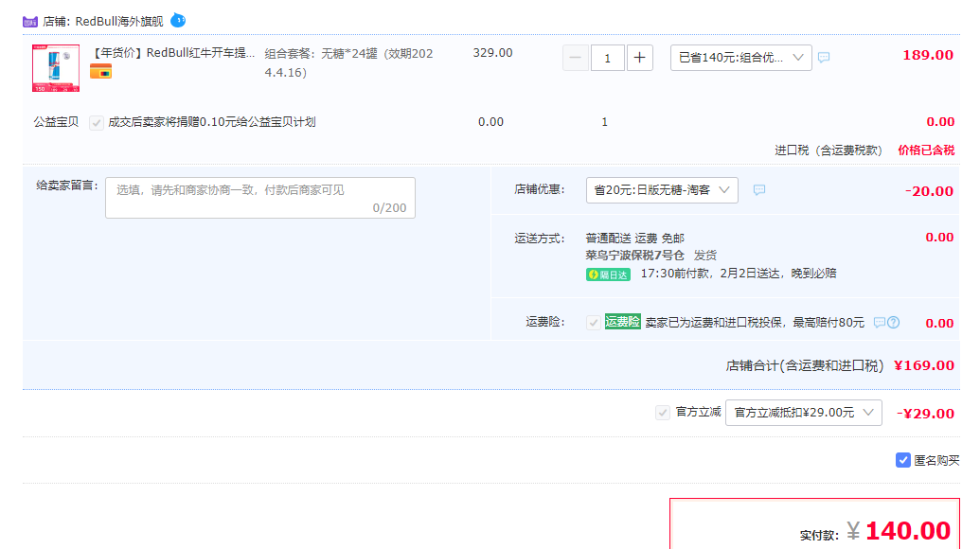Screen dimensions: 980x549
Task: Open the 已省140元:组合优... discount dropdown
Action: [740, 58]
